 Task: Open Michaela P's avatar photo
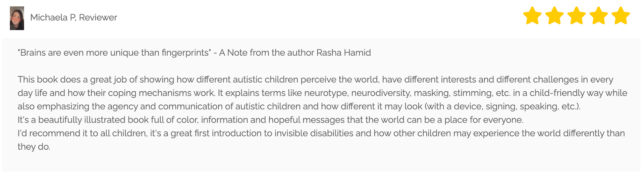[x=17, y=18]
